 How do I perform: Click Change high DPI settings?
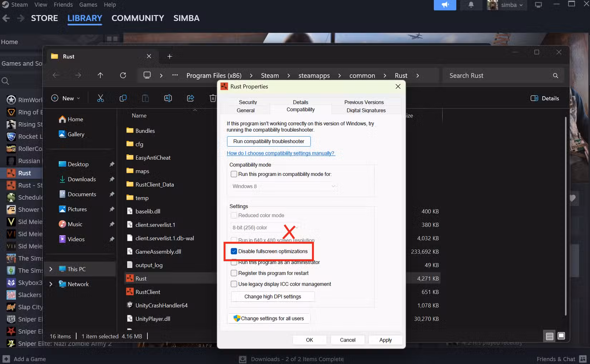click(273, 296)
